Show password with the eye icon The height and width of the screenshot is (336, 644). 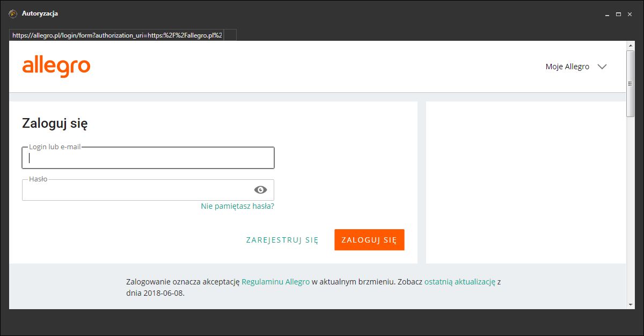[x=260, y=189]
